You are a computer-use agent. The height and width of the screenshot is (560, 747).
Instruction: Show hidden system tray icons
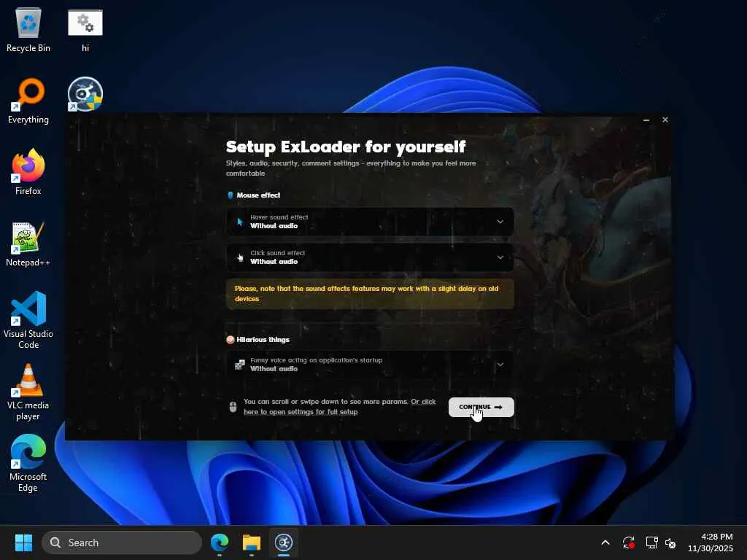pyautogui.click(x=605, y=542)
